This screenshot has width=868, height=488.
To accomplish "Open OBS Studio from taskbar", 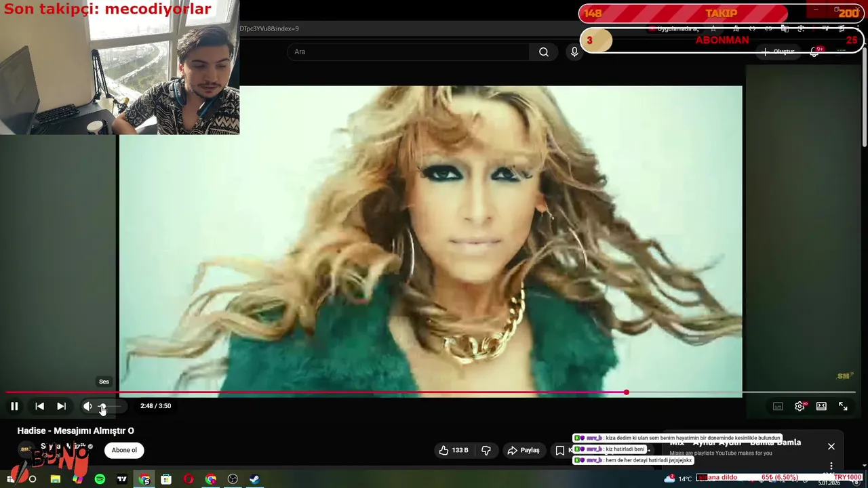I will point(233,479).
